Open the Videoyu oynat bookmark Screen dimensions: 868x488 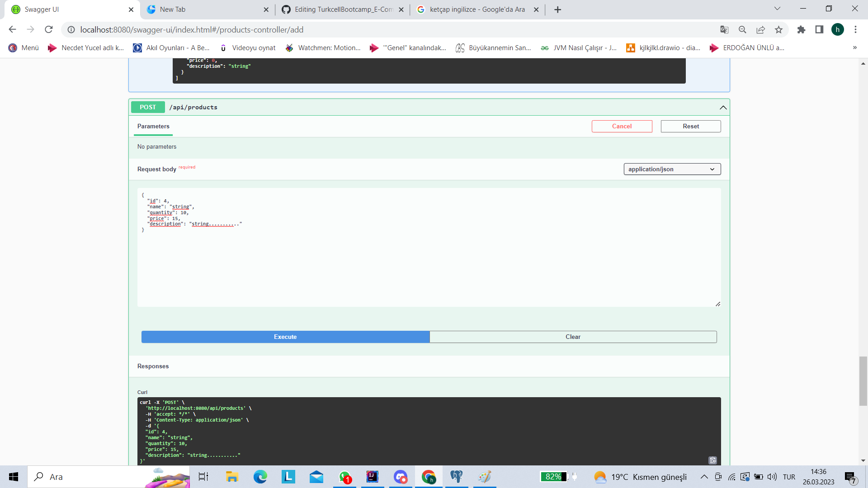click(247, 48)
